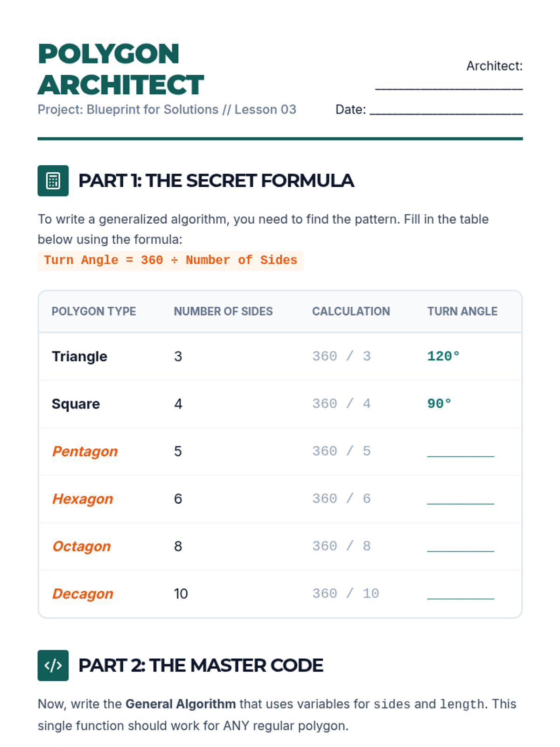Image resolution: width=560 pixels, height=747 pixels.
Task: Click the Polygon Type column header
Action: click(x=94, y=311)
